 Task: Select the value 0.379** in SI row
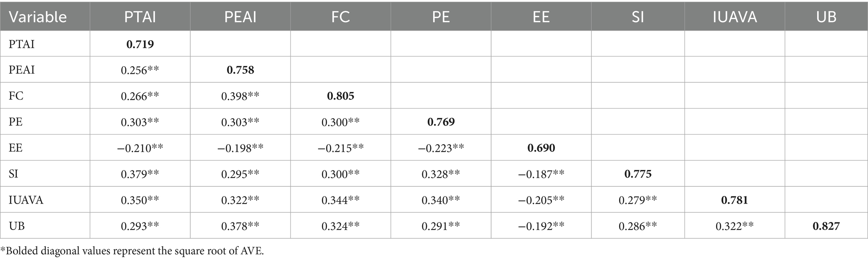point(140,174)
